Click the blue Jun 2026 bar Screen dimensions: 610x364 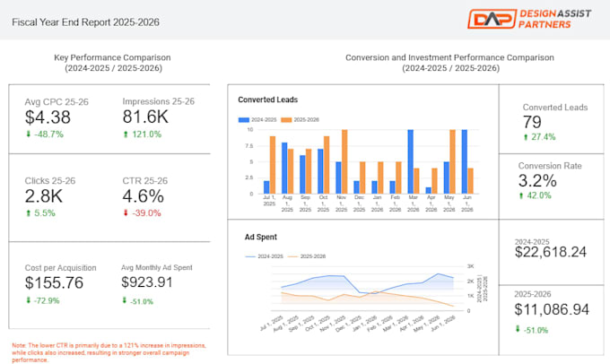pyautogui.click(x=465, y=161)
